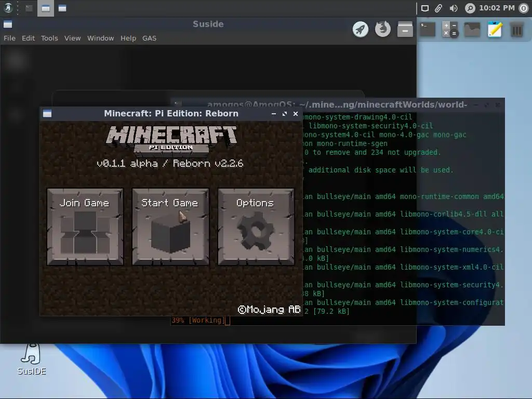Click the Start Game button in Minecraft

(170, 227)
